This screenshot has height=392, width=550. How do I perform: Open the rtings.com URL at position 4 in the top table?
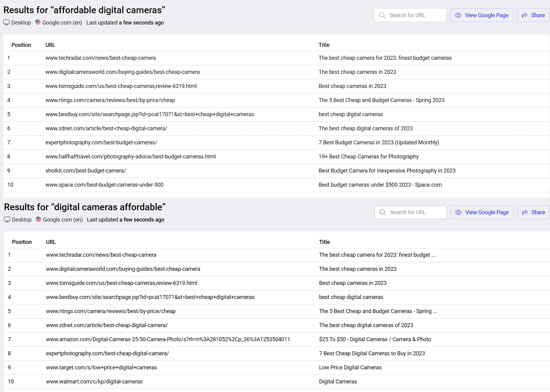(110, 100)
